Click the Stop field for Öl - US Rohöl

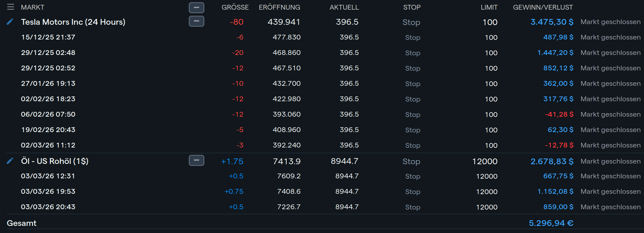pos(411,161)
